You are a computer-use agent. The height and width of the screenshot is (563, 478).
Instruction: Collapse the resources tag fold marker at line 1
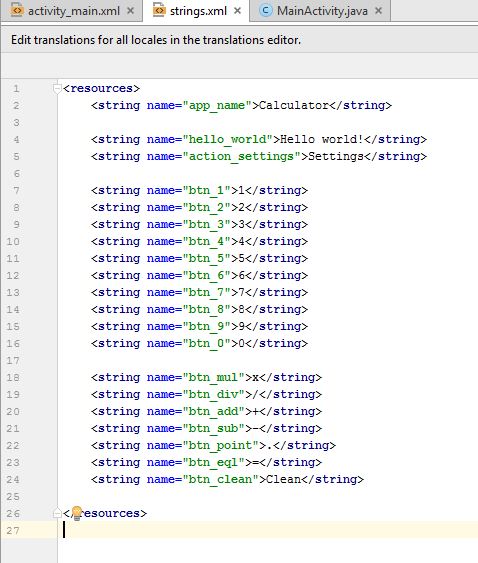[x=57, y=88]
